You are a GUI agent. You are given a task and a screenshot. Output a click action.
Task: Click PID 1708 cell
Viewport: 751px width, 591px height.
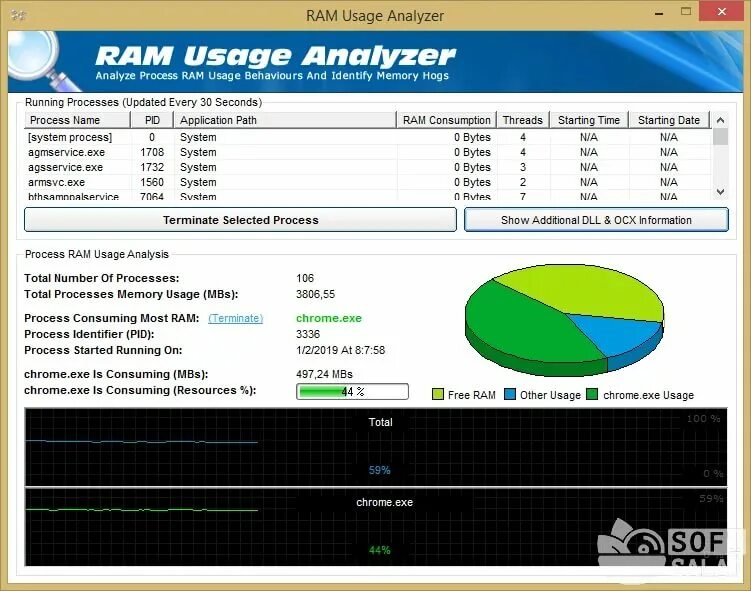(152, 152)
